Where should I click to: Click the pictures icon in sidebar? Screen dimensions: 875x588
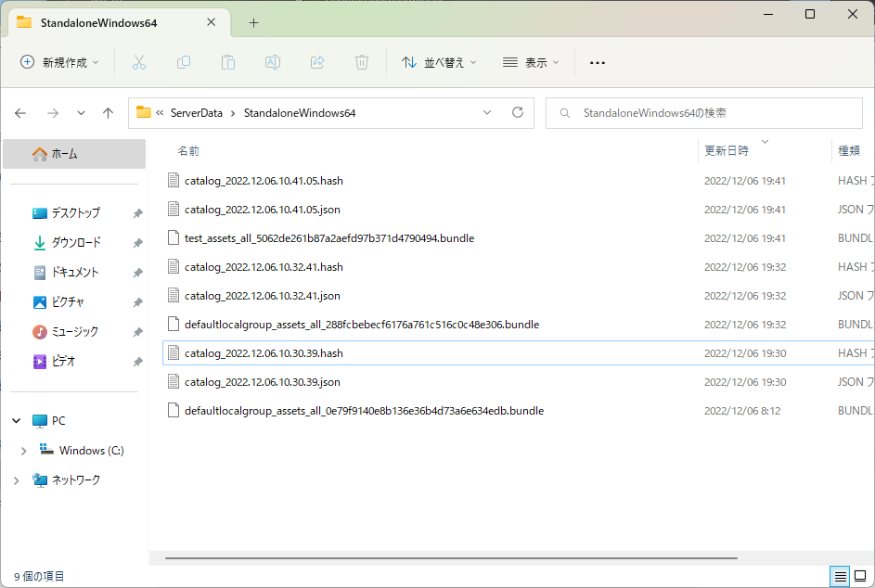pos(40,302)
